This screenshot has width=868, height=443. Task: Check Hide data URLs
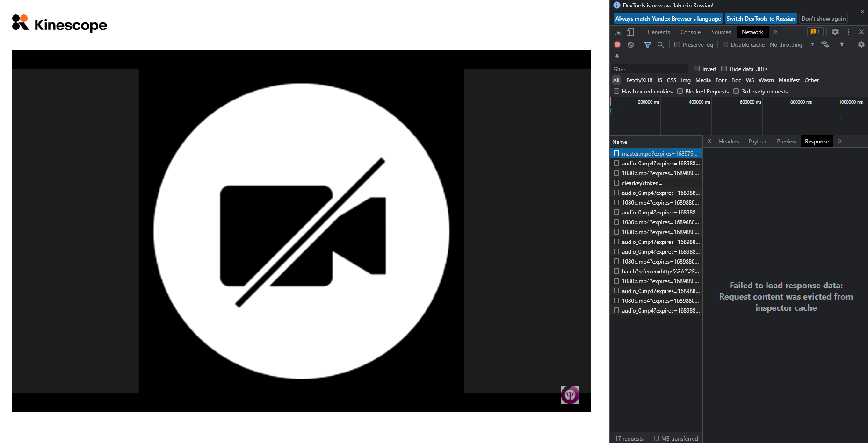(x=724, y=69)
